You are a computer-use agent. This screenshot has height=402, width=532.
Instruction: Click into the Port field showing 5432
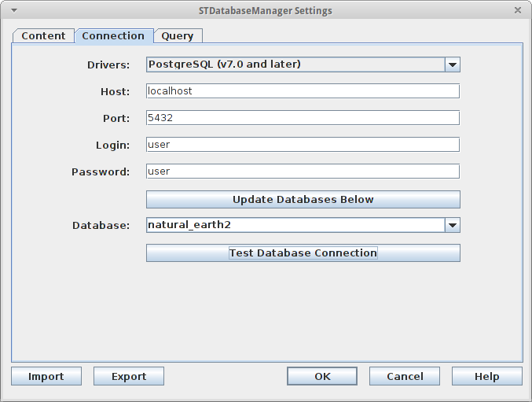coord(303,118)
